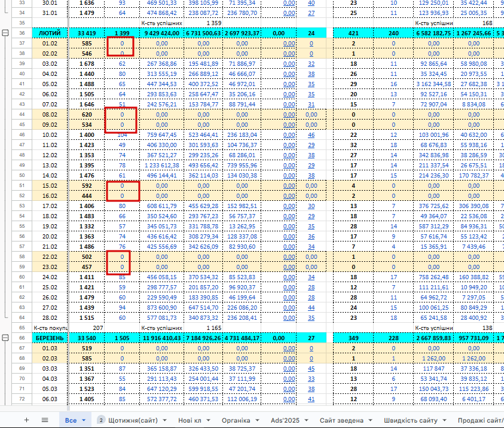Select the cell with 1 678 in the 03.02 row
This screenshot has height=428, width=504.
pyautogui.click(x=87, y=63)
